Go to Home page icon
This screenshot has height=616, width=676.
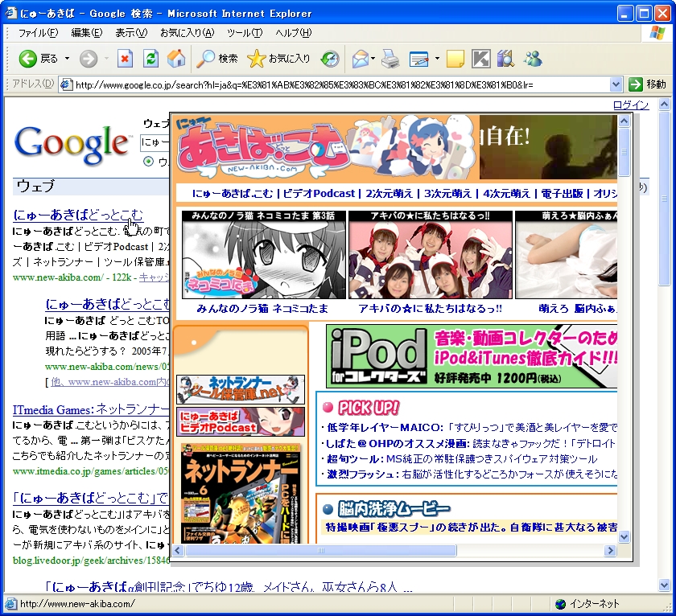coord(176,59)
